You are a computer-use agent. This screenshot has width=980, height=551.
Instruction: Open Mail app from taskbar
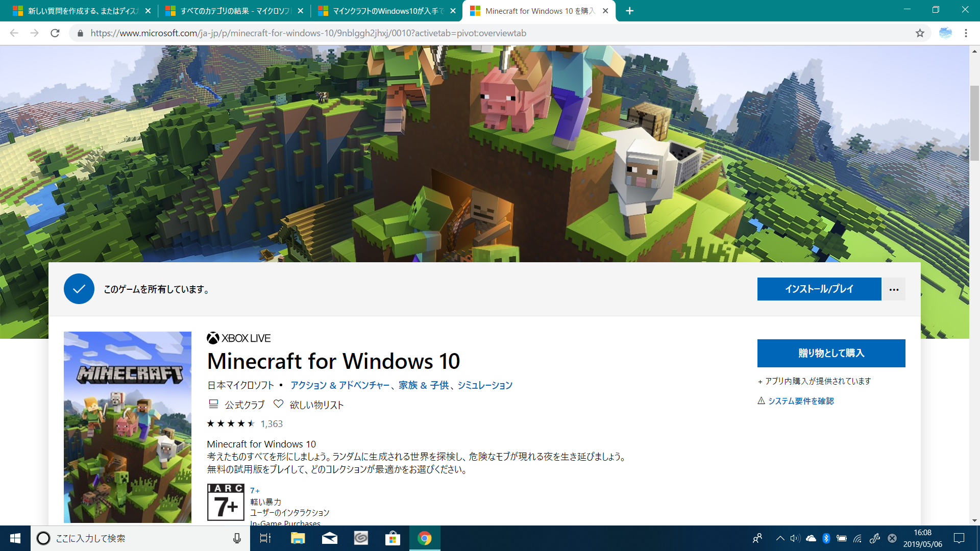coord(329,538)
